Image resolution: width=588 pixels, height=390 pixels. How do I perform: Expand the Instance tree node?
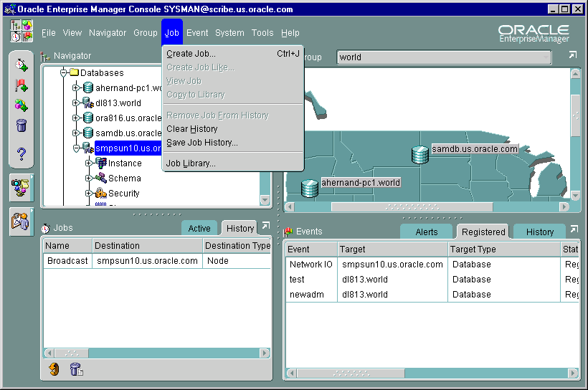click(88, 163)
